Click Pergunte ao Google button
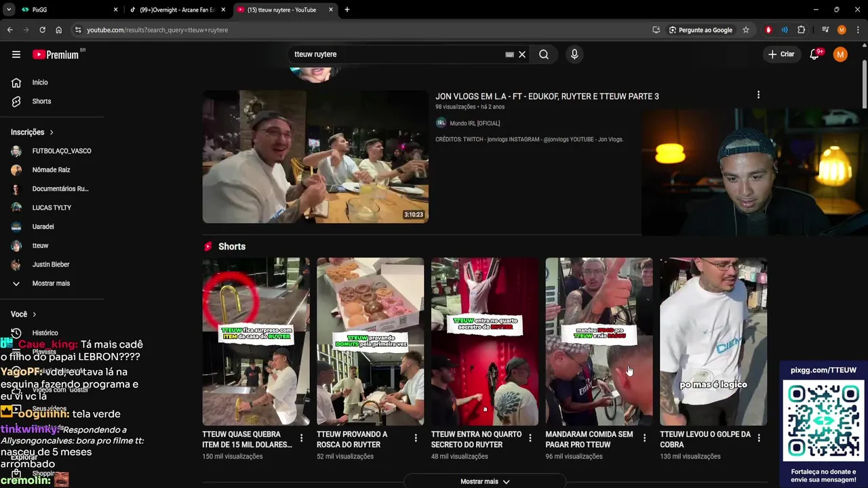The height and width of the screenshot is (488, 868). (x=701, y=30)
